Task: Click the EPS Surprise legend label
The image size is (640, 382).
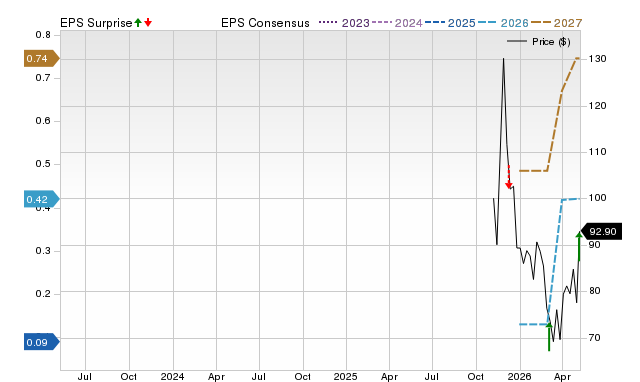Action: (x=96, y=23)
